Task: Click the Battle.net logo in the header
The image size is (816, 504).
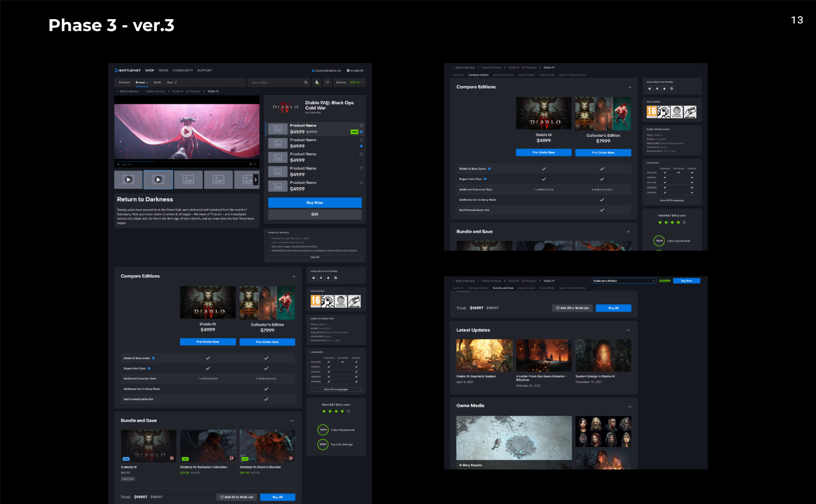Action: coord(128,70)
